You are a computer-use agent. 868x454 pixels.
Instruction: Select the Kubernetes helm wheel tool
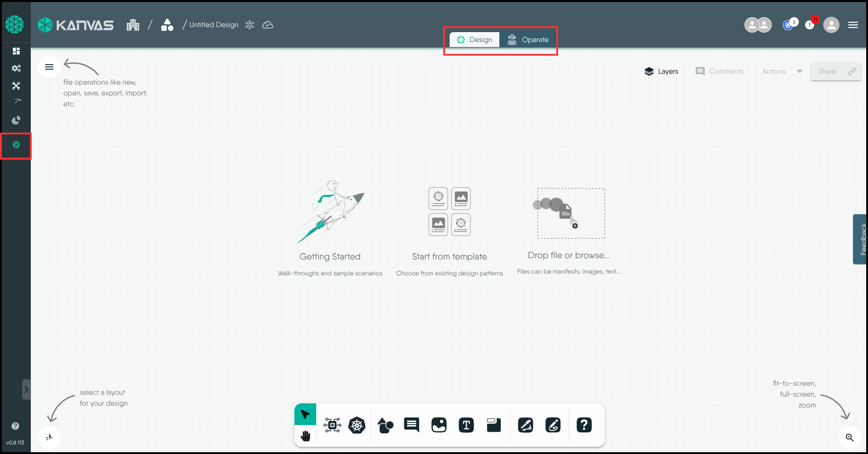click(x=357, y=425)
